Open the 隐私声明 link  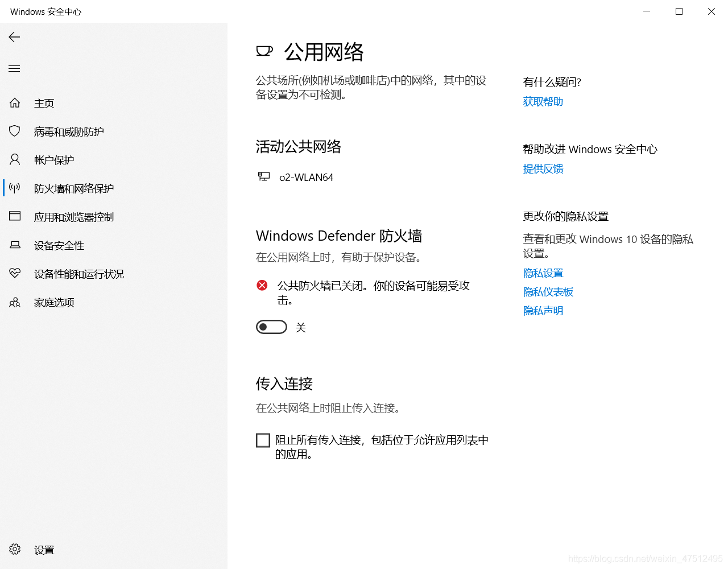(543, 311)
